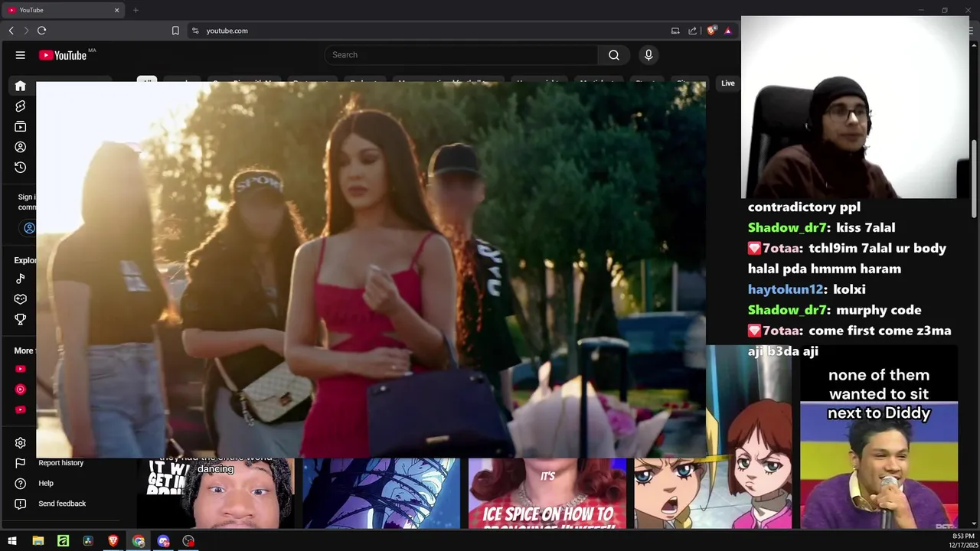Open the 'Ice Spice on how to' Short
The image size is (980, 551).
[x=547, y=493]
